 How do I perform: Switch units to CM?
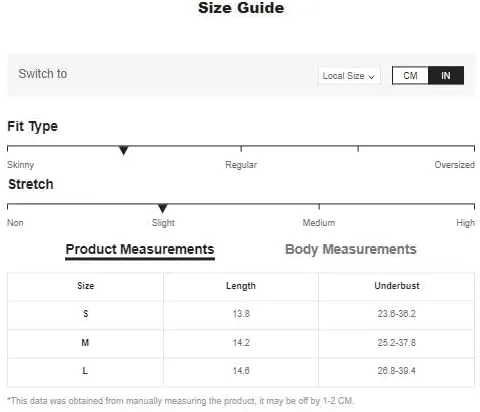(410, 75)
